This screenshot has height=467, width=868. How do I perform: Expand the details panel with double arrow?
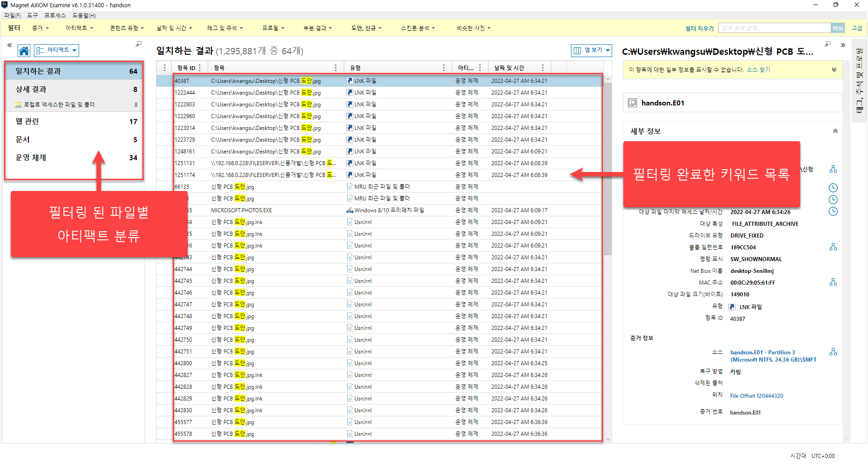coord(843,45)
